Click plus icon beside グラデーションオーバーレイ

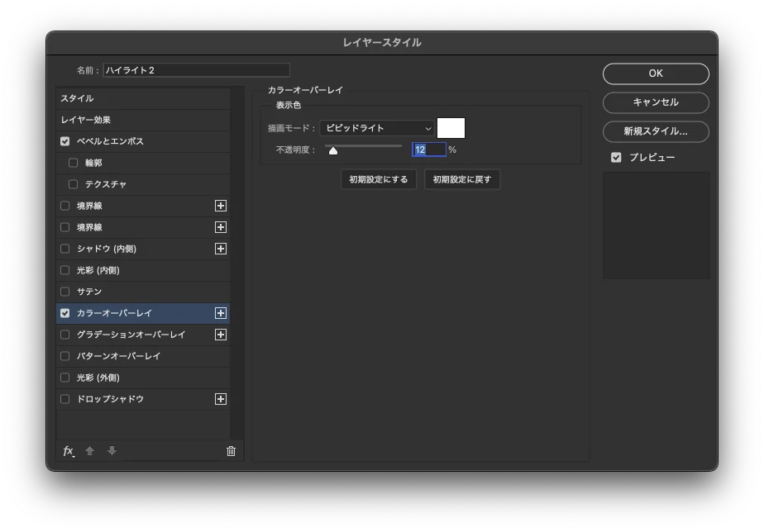tap(221, 335)
